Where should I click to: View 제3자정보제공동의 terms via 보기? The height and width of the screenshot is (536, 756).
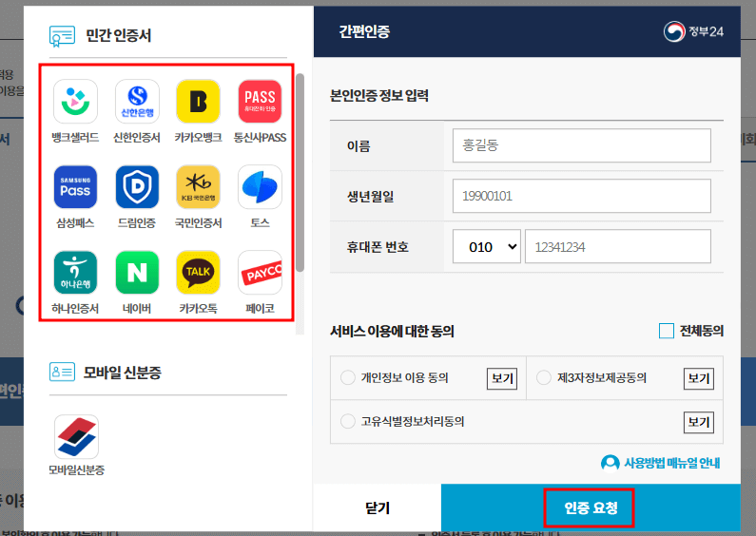pyautogui.click(x=699, y=378)
